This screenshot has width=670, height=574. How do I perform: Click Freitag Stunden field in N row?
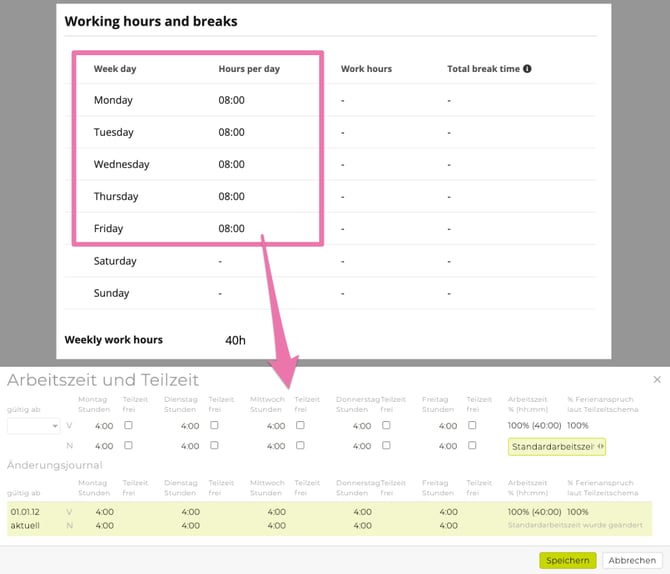[x=447, y=446]
